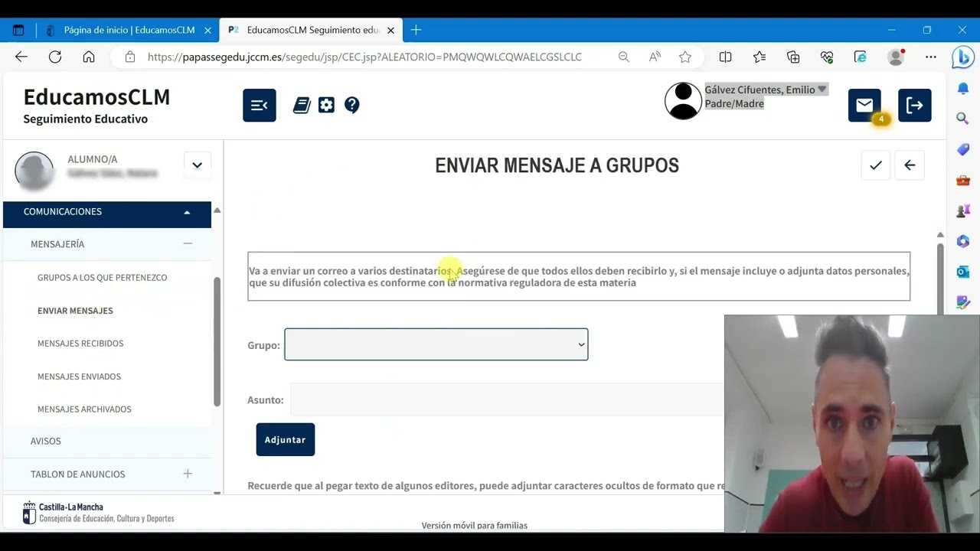Screen dimensions: 980x551
Task: Click browser back arrow
Action: click(x=21, y=57)
